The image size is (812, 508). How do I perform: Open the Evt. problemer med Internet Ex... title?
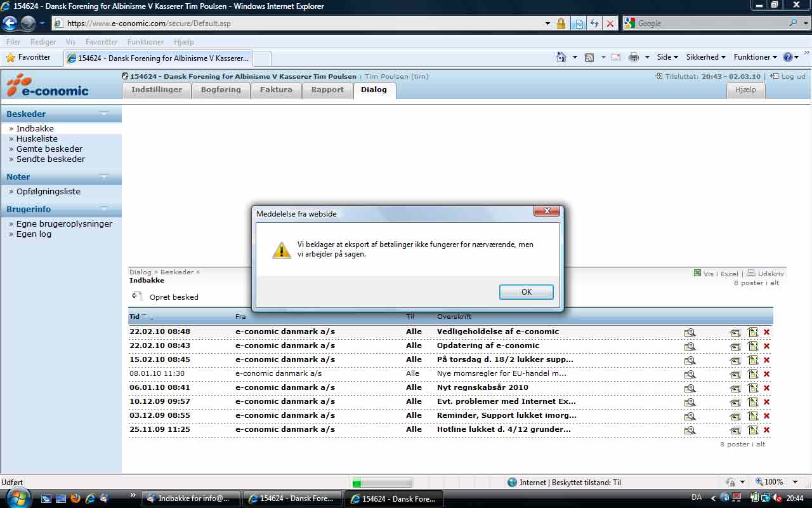click(506, 401)
